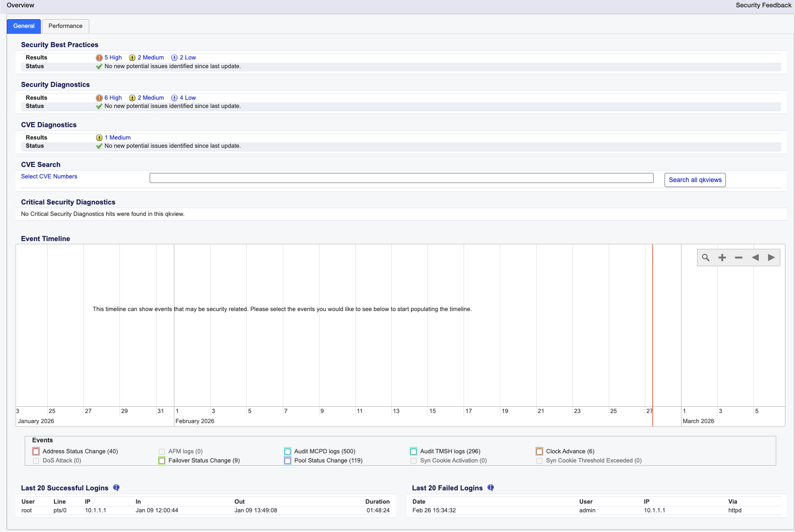Open the Performance tab
The width and height of the screenshot is (795, 532).
[x=65, y=26]
